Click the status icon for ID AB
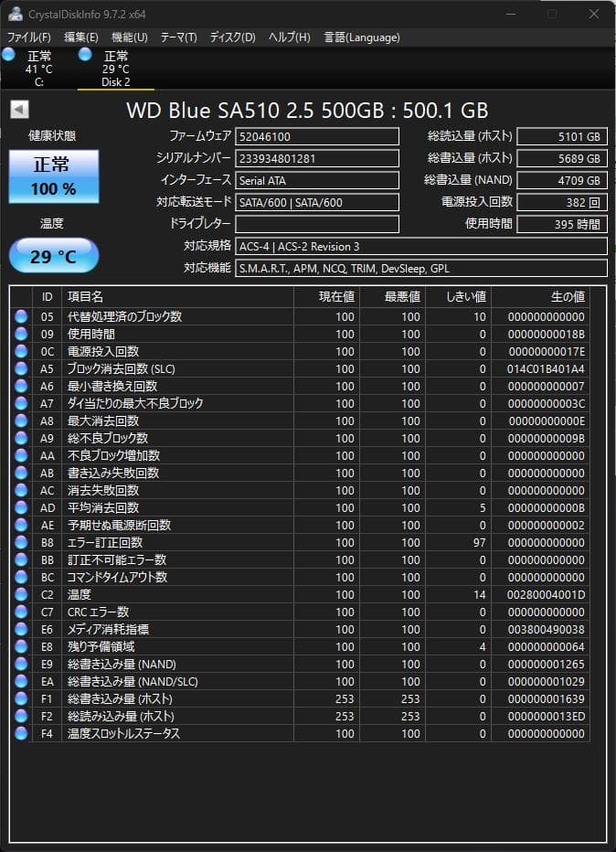616x852 pixels. [x=21, y=473]
